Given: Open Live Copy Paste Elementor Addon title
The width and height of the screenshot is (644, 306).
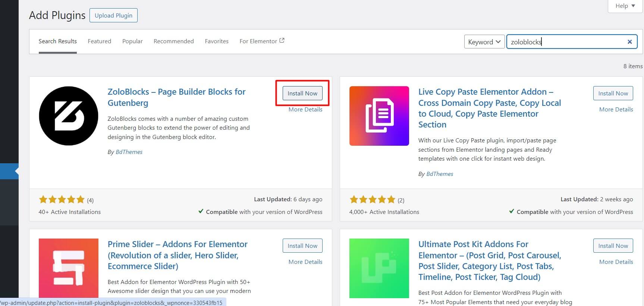Looking at the screenshot, I should tap(490, 108).
